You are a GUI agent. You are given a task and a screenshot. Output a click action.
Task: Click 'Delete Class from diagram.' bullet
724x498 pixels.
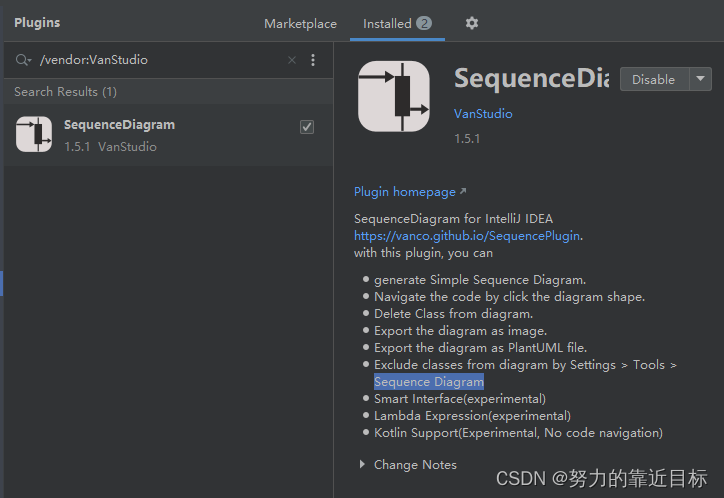tap(453, 314)
